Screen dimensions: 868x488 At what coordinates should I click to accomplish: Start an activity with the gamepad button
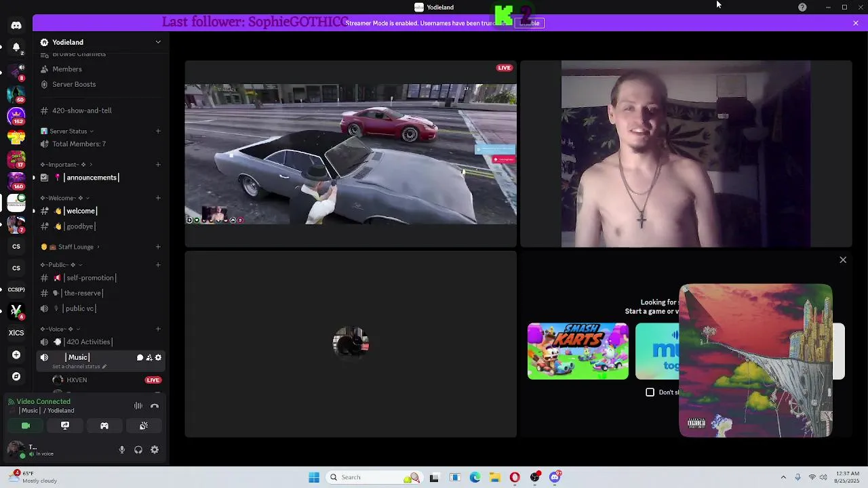(104, 426)
